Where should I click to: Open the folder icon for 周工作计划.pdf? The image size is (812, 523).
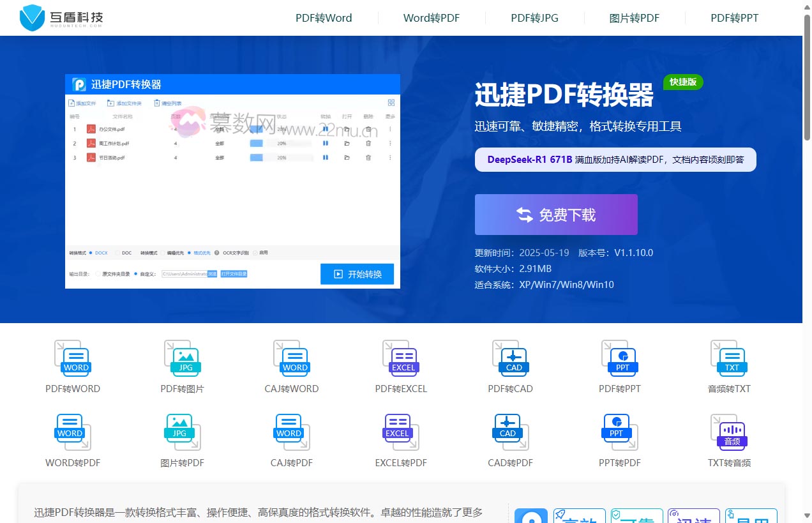tap(347, 142)
